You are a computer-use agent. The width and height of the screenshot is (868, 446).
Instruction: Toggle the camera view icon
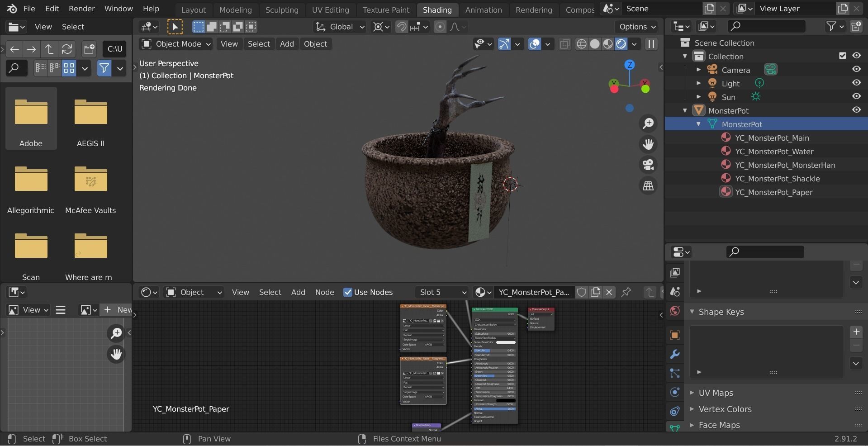click(x=648, y=165)
